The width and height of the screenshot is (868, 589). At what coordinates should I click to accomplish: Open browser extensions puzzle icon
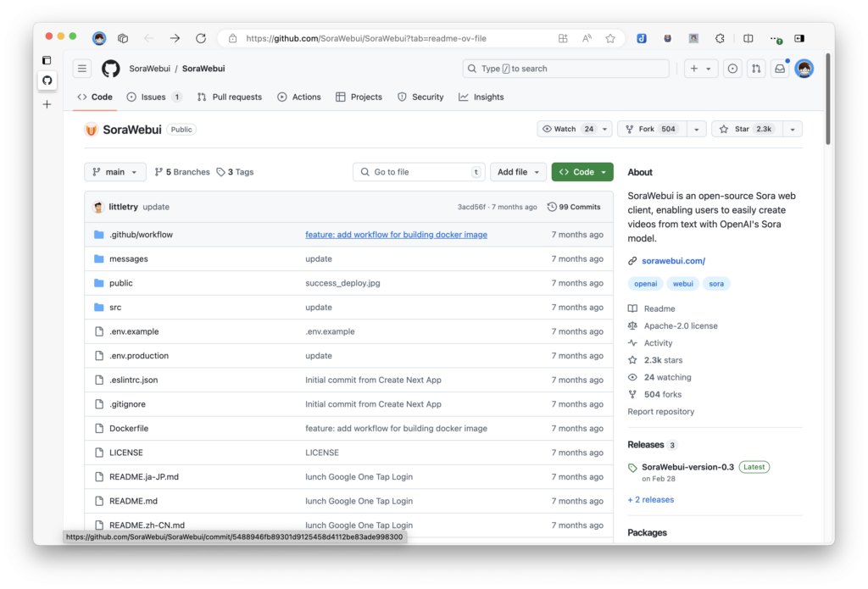[x=720, y=38]
